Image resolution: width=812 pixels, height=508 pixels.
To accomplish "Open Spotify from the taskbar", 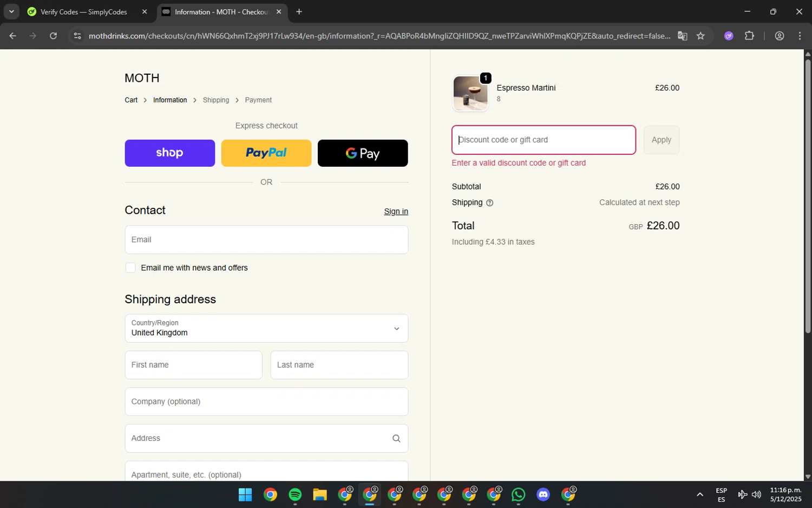I will tap(295, 494).
